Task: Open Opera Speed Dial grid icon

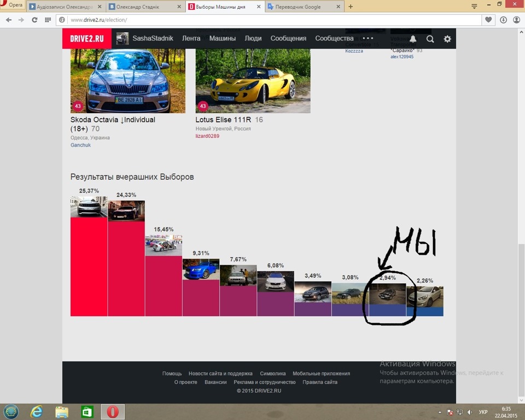Action: tap(48, 20)
